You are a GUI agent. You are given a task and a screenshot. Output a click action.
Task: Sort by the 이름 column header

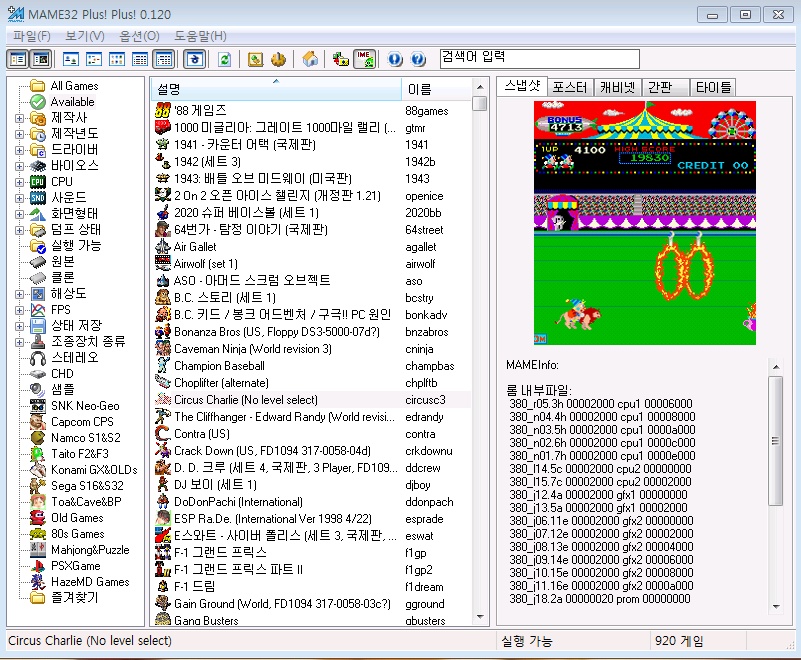(x=436, y=89)
